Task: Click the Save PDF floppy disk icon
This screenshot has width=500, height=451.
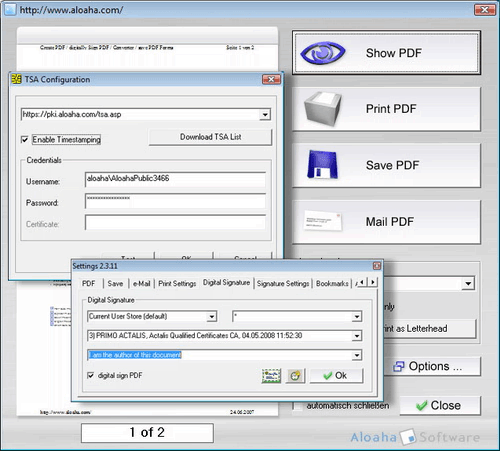Action: 322,164
